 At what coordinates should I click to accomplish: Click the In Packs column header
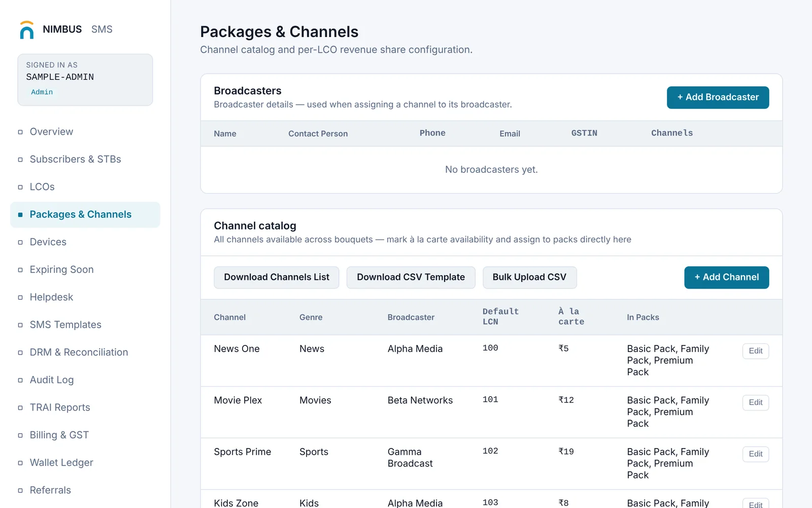pos(643,317)
